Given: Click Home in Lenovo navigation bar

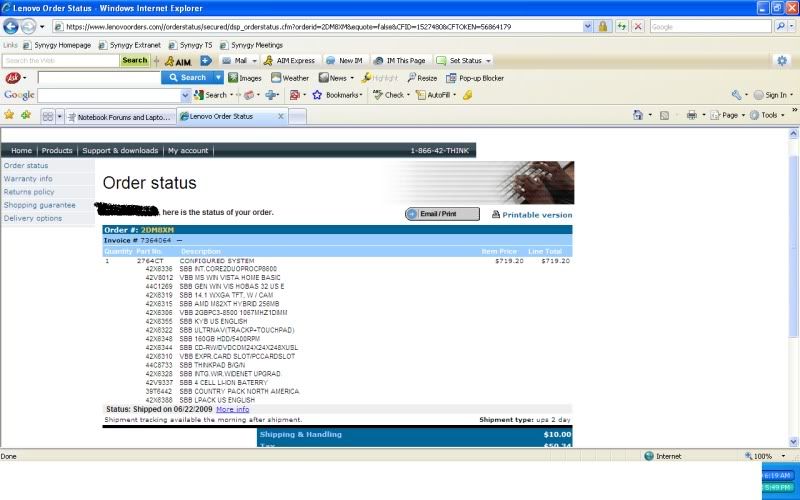Looking at the screenshot, I should coord(21,151).
